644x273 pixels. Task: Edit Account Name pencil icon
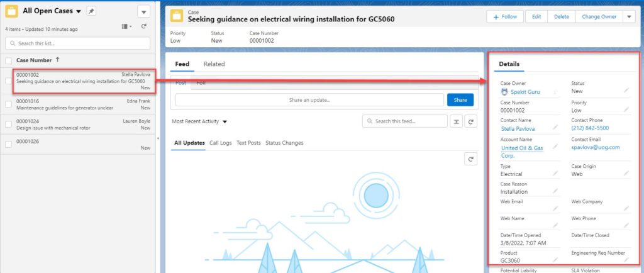(555, 146)
